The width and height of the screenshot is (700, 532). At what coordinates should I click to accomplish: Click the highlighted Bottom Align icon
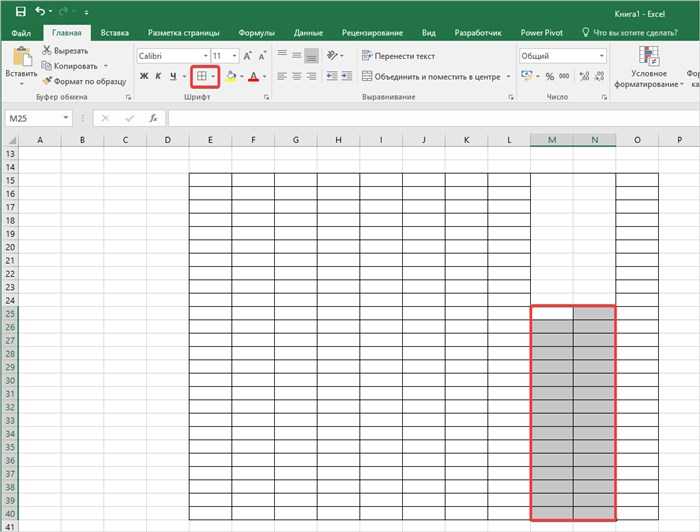tap(312, 55)
